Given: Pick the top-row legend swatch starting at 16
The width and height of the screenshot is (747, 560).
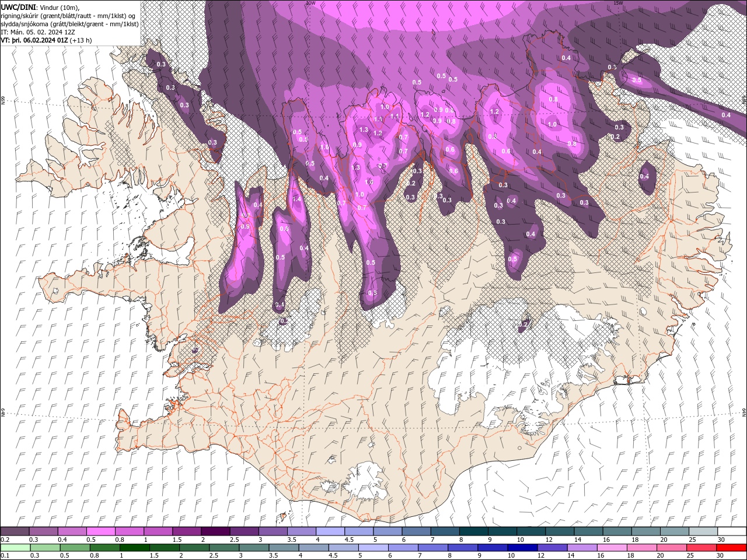Looking at the screenshot, I should (617, 531).
